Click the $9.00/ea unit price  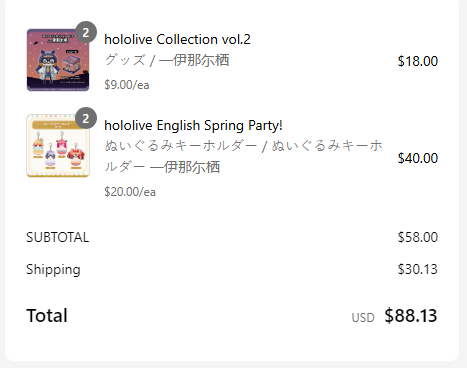coord(127,85)
